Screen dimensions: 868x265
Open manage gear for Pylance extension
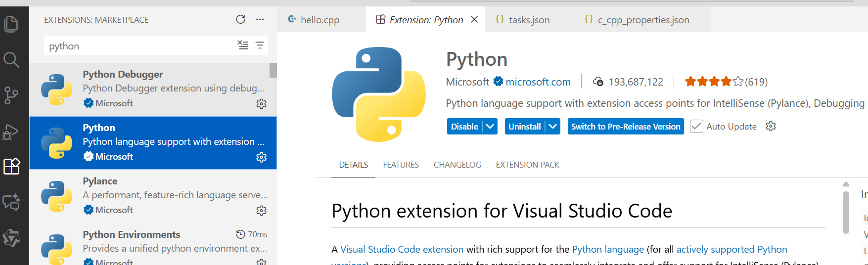(x=261, y=211)
